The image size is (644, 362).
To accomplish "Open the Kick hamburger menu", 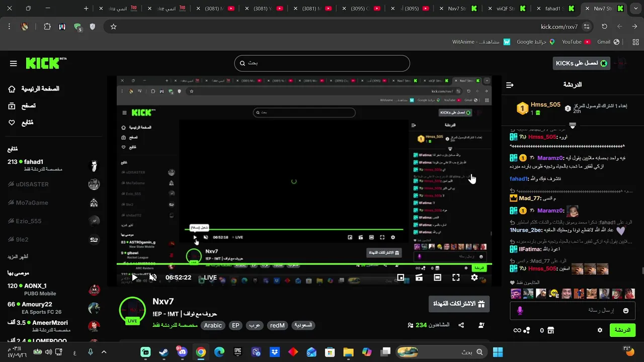I will click(x=14, y=63).
